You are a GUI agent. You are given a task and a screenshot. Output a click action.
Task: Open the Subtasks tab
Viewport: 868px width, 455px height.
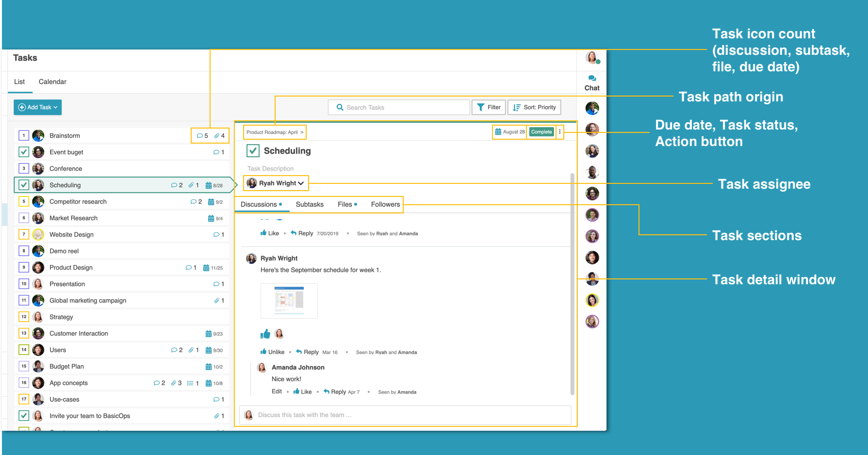click(x=310, y=205)
